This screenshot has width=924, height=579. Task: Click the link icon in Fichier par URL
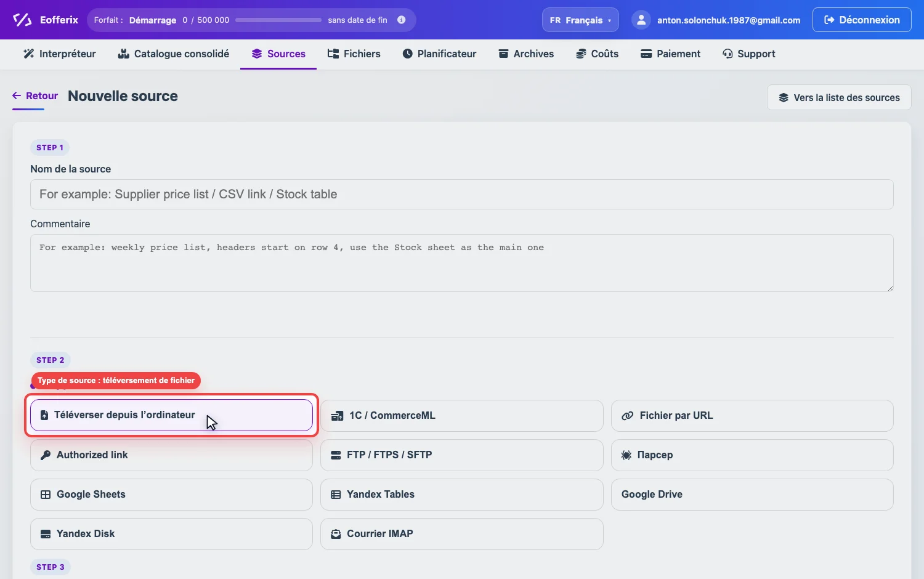tap(628, 416)
